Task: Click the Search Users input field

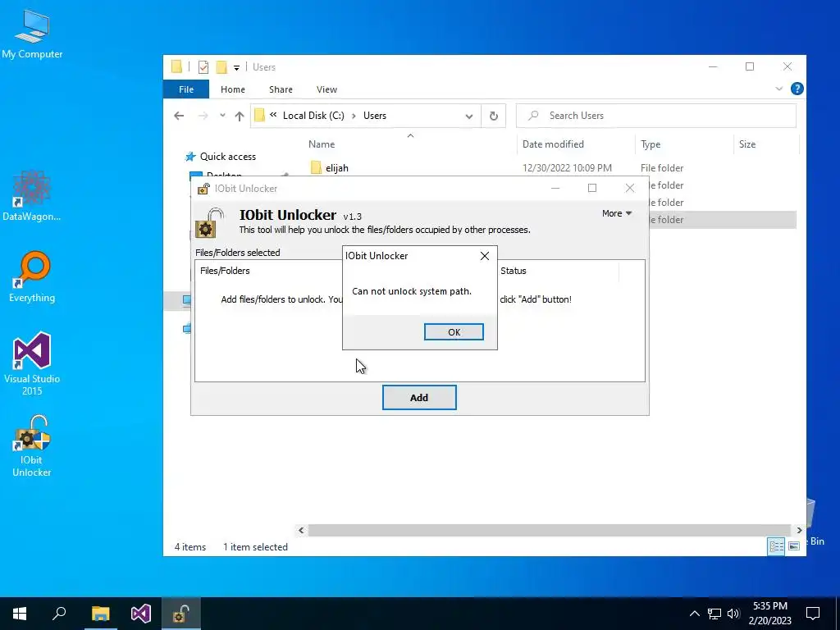Action: [x=656, y=116]
